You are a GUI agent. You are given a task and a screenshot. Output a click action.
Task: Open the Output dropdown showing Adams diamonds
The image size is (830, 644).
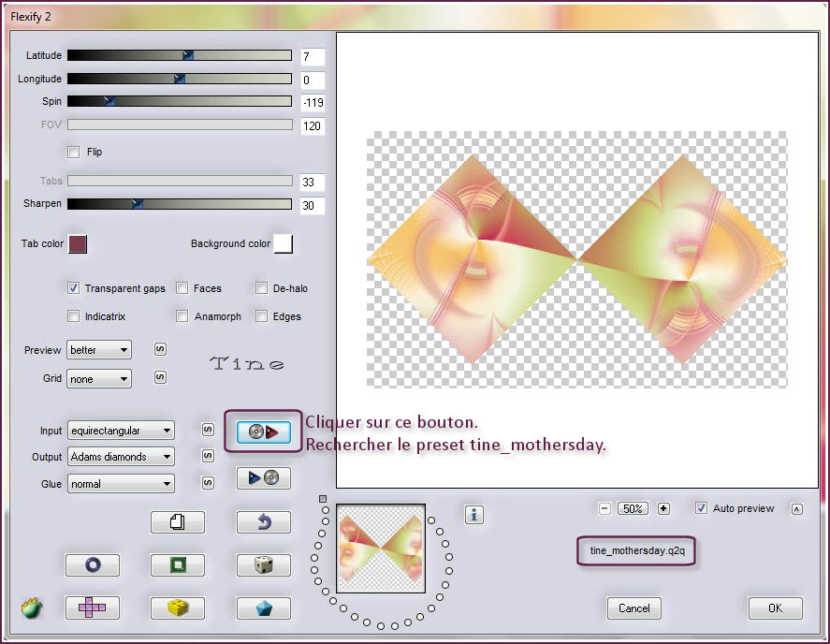[x=121, y=457]
